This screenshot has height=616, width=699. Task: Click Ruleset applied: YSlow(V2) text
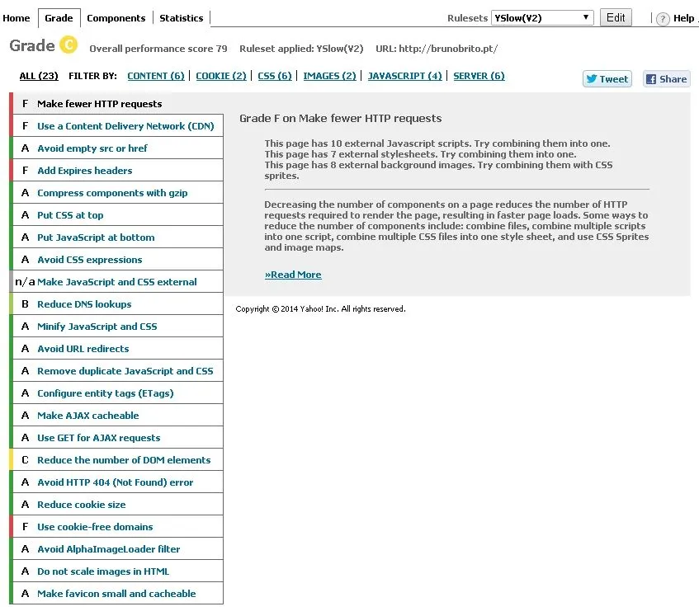point(301,49)
